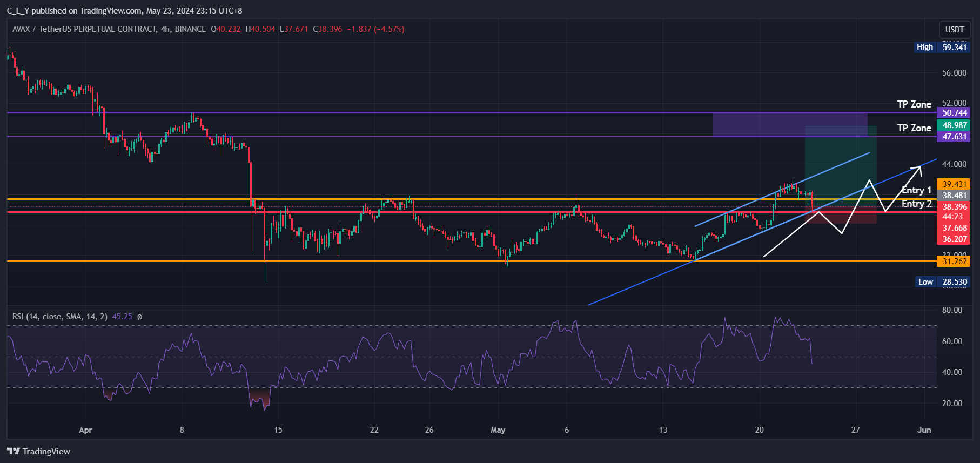The width and height of the screenshot is (980, 463).
Task: Click the Entry 1 text annotation
Action: (917, 190)
